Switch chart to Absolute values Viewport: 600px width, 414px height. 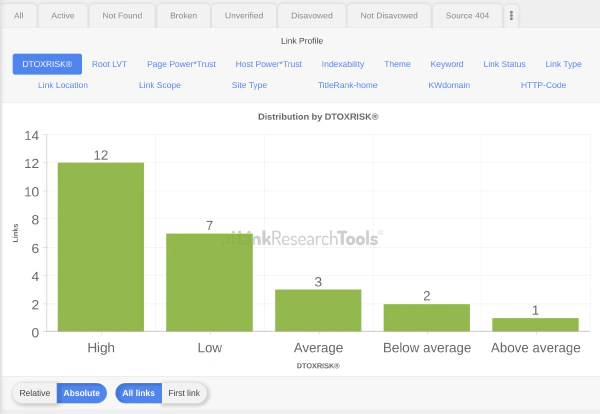[82, 393]
